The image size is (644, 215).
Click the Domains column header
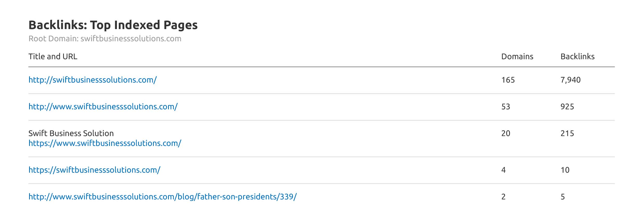point(517,57)
